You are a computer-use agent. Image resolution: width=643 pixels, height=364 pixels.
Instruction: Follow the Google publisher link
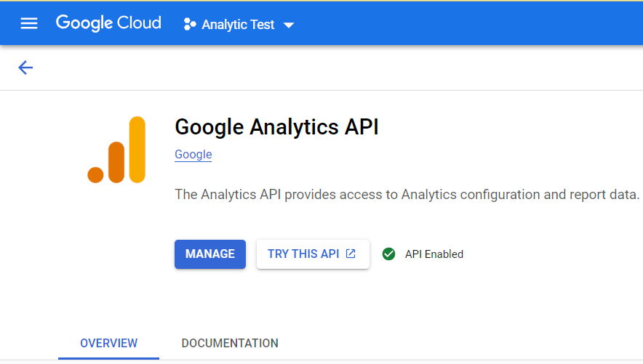[x=193, y=154]
